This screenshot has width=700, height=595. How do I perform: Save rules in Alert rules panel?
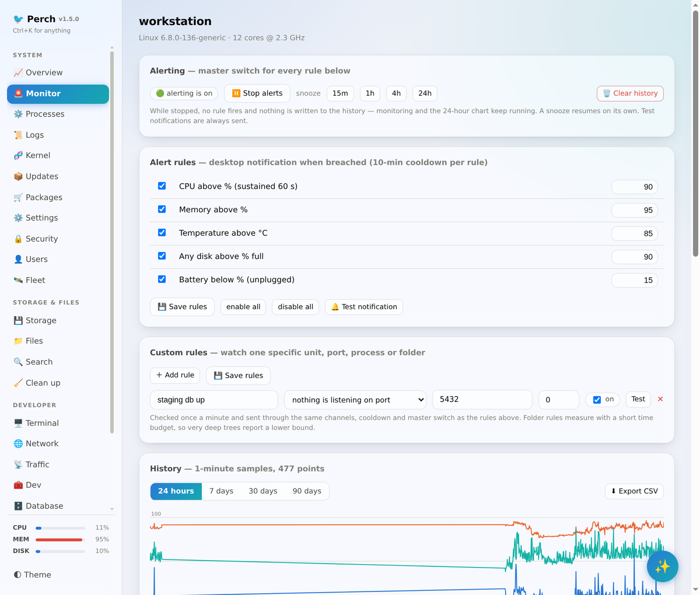(x=182, y=307)
